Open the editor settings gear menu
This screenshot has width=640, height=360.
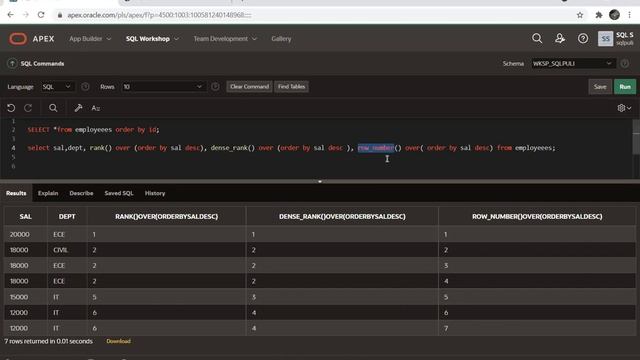pos(624,108)
